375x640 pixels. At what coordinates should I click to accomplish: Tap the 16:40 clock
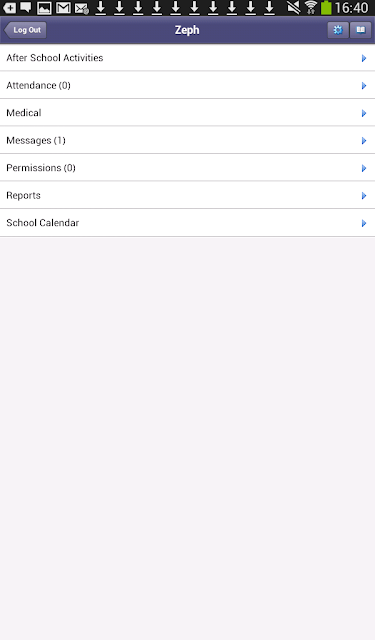pyautogui.click(x=351, y=8)
